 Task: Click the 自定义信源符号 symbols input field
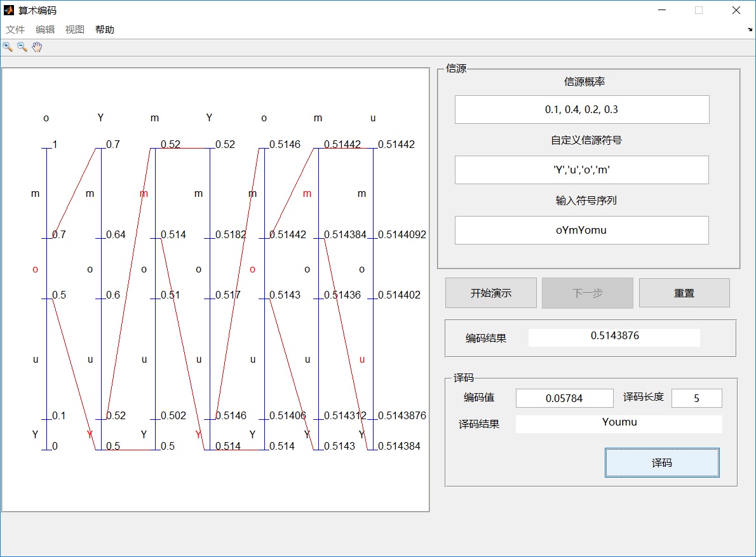[581, 170]
